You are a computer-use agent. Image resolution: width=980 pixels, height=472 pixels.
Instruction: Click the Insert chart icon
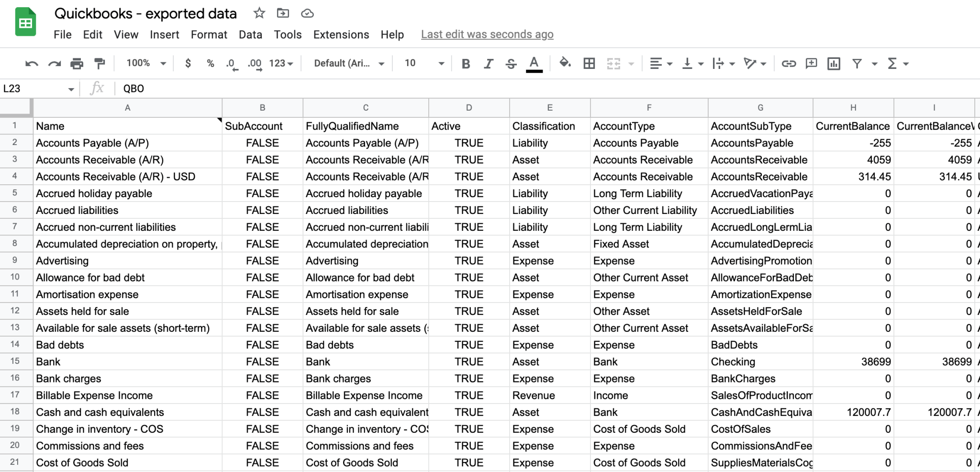[834, 63]
